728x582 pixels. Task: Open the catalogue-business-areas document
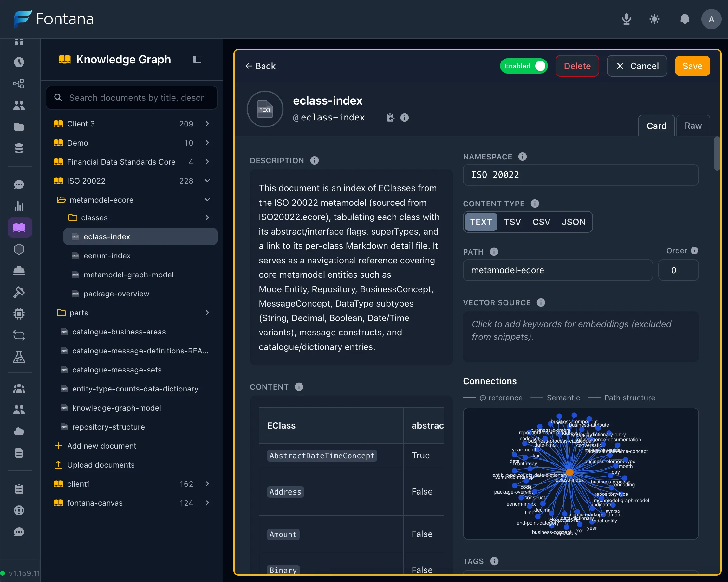(135, 332)
